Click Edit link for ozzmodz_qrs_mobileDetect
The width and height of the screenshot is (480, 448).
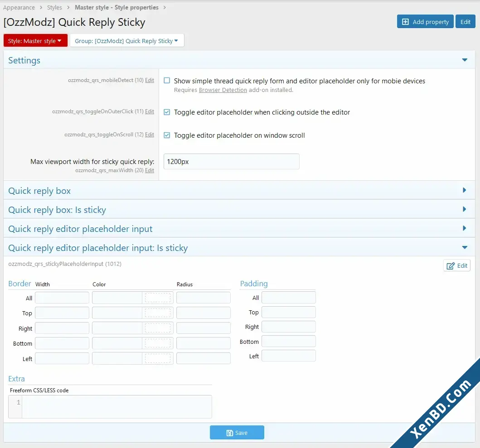[x=150, y=80]
